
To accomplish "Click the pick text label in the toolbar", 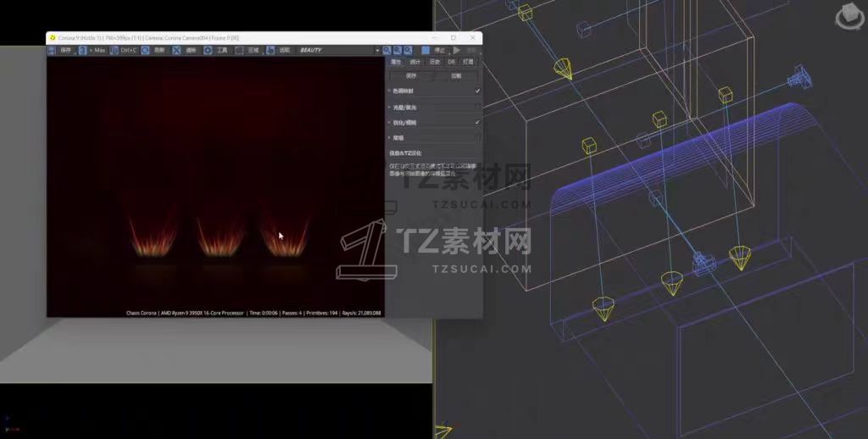I will click(285, 50).
